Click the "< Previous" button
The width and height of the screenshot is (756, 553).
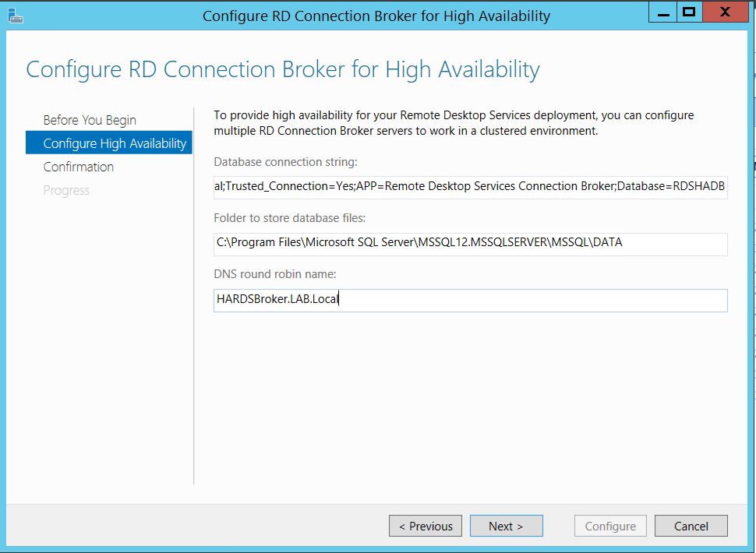(x=425, y=526)
